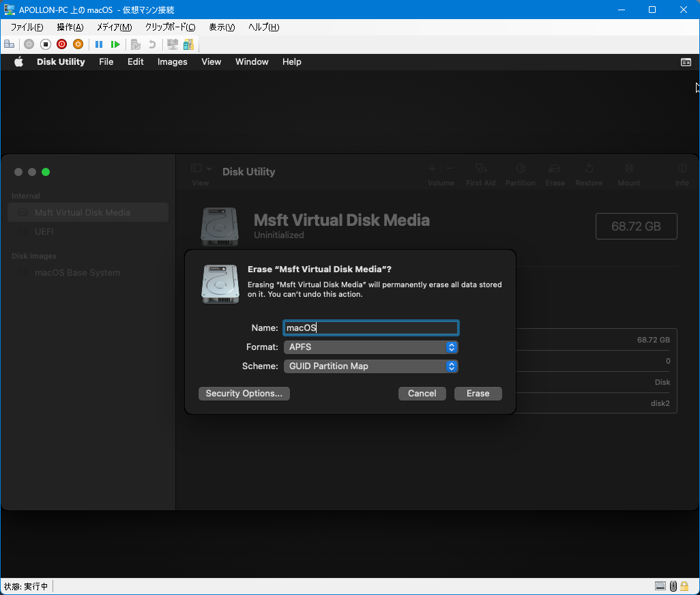Image resolution: width=700 pixels, height=595 pixels.
Task: Click the enhanced session icon in toolbar
Action: click(x=173, y=44)
